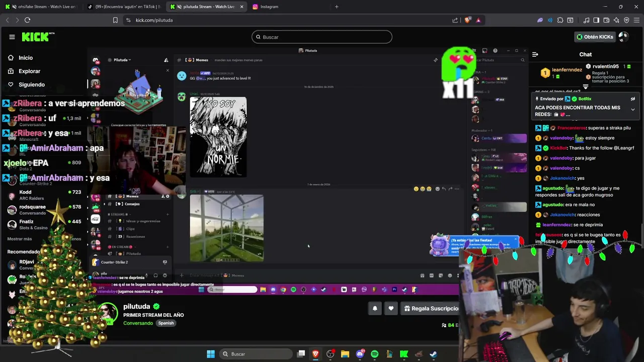This screenshot has width=644, height=362.
Task: Click the KICK logo
Action: 38,37
